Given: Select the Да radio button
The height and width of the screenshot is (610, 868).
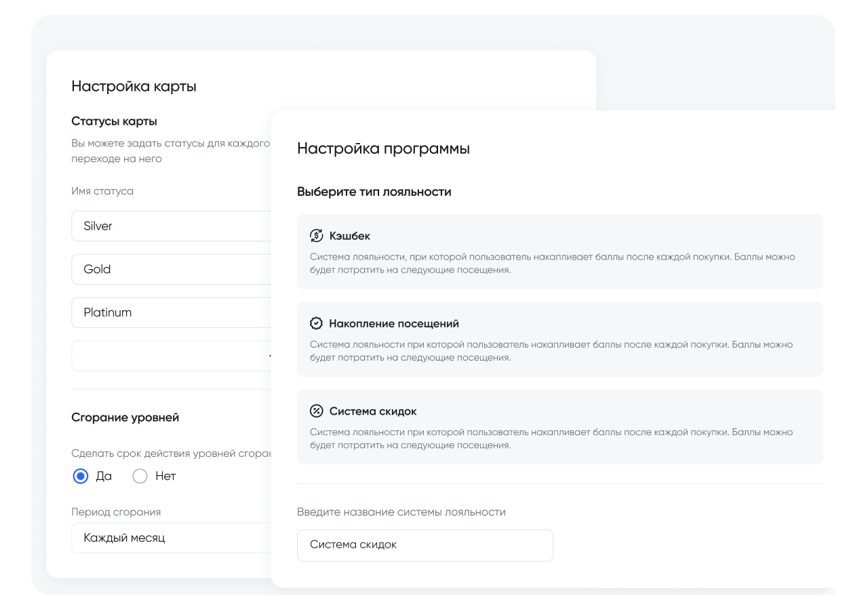Looking at the screenshot, I should (81, 476).
